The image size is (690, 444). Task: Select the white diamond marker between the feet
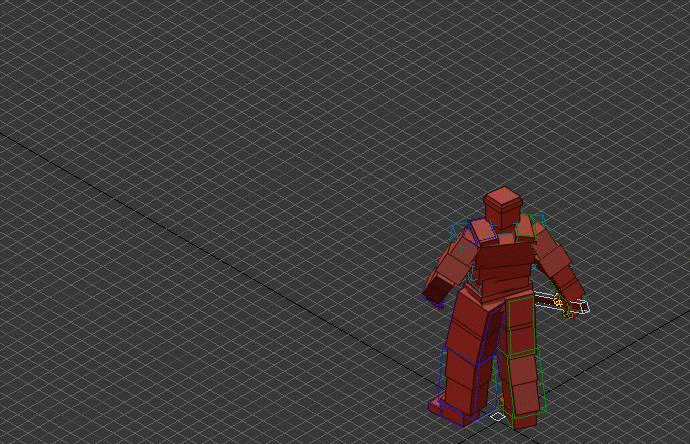point(498,416)
